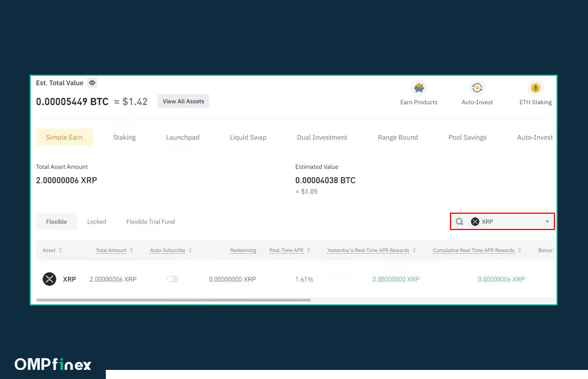Image resolution: width=588 pixels, height=379 pixels.
Task: Sort by Auto-Subscribe column arrows
Action: [x=190, y=251]
